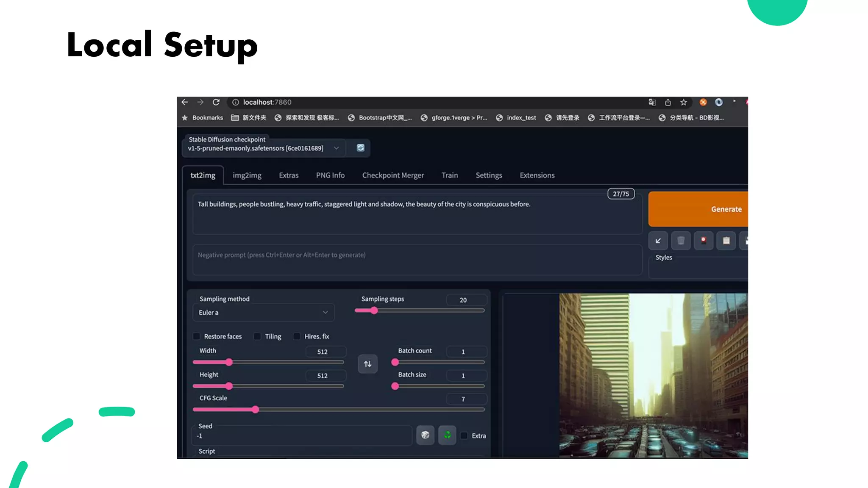Toggle the Tiling checkbox
Screen dimensions: 868x488
[x=257, y=336]
